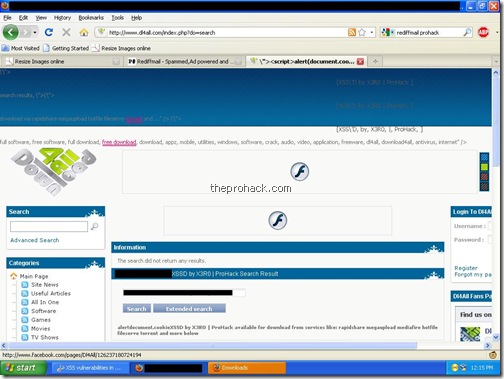The height and width of the screenshot is (379, 504).
Task: Click the pink free download link
Action: click(119, 142)
